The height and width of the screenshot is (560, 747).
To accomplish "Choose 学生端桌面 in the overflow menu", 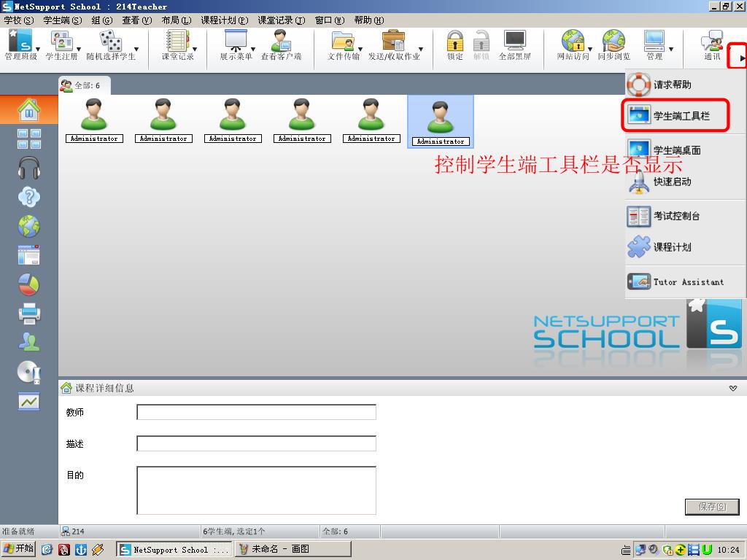I will pyautogui.click(x=685, y=150).
